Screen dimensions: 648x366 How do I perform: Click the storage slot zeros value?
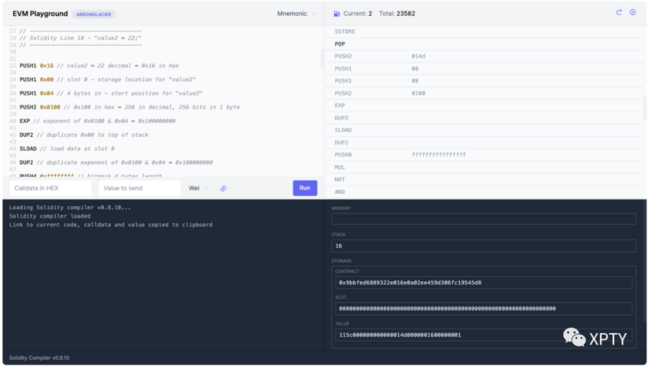(x=484, y=309)
